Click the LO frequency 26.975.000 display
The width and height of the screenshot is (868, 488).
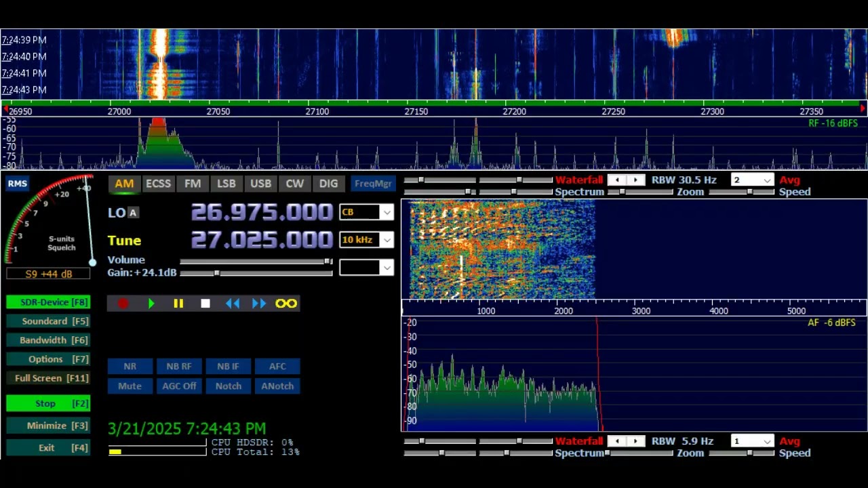coord(262,212)
